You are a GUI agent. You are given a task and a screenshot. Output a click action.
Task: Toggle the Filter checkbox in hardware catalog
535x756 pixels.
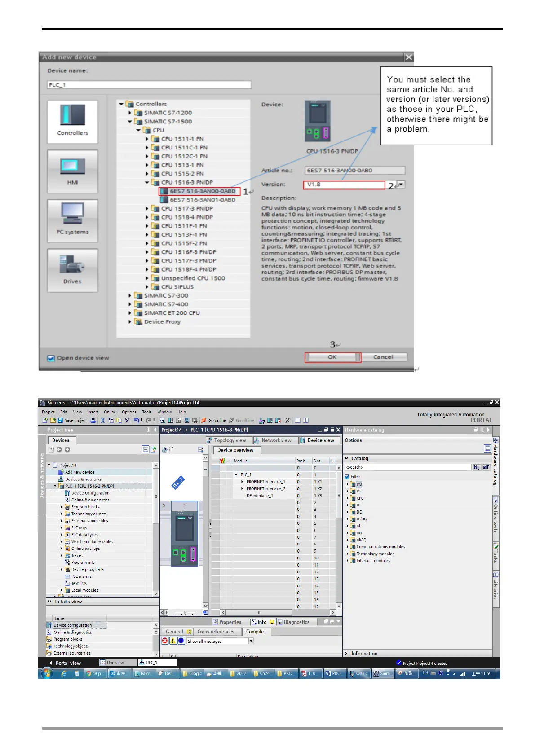(x=347, y=477)
